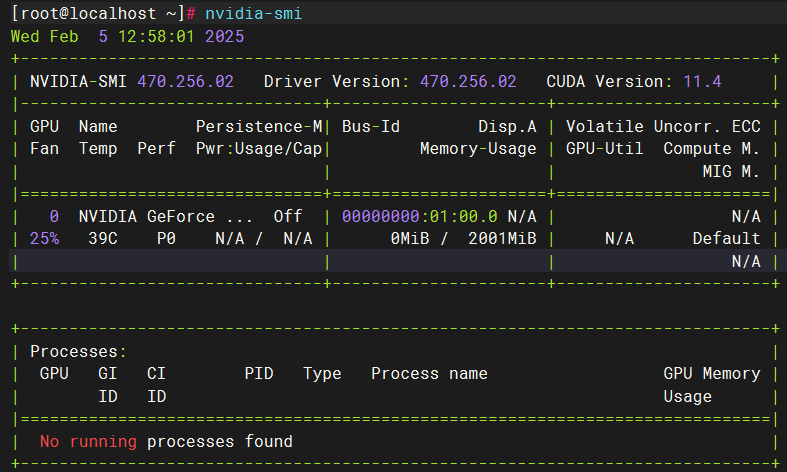The image size is (787, 472).
Task: Click the Disp.A column header
Action: 507,127
